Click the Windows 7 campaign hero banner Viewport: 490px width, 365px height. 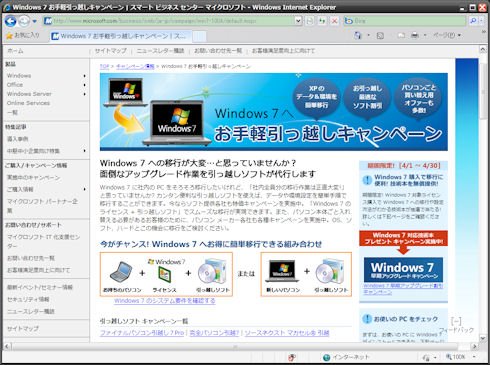(274, 112)
